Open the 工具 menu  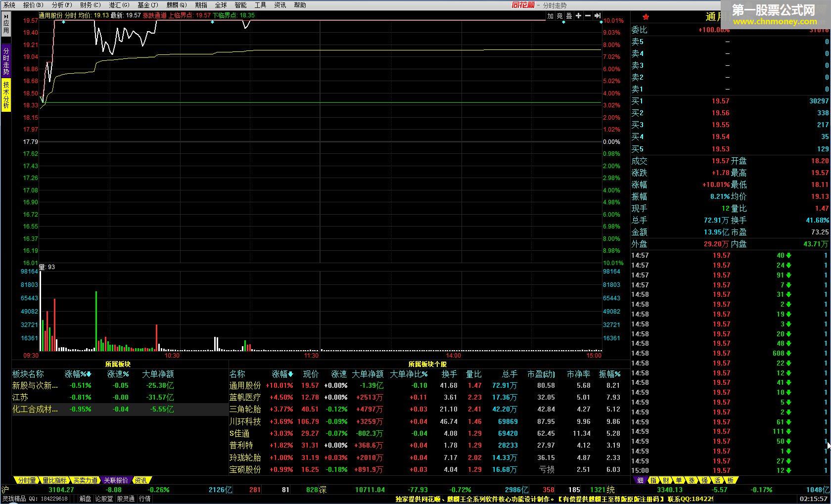pos(260,5)
